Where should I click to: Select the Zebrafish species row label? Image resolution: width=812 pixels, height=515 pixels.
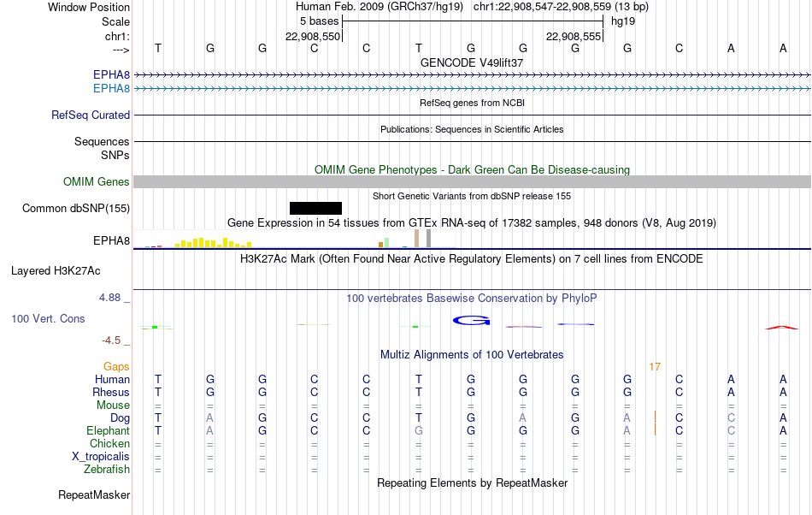[107, 469]
